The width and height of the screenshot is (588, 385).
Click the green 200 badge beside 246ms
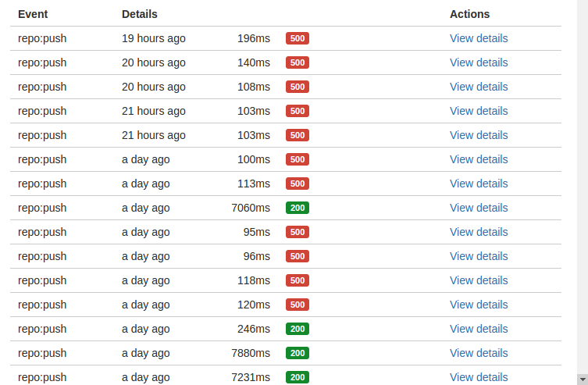298,329
